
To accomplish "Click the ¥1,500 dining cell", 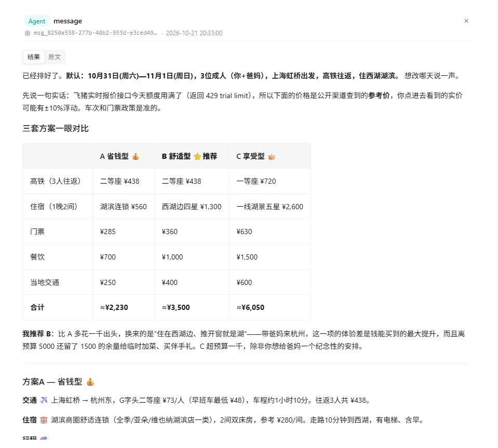I will pyautogui.click(x=270, y=257).
